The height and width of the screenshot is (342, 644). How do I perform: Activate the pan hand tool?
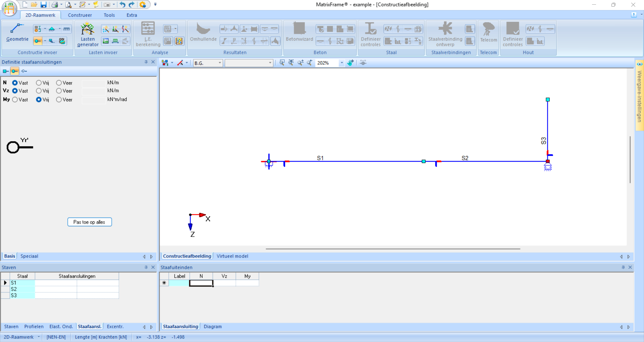pyautogui.click(x=351, y=63)
